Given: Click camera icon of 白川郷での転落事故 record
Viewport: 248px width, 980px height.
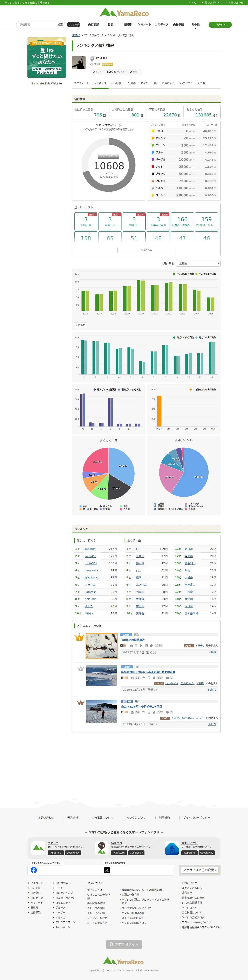Looking at the screenshot, I should pos(131,646).
